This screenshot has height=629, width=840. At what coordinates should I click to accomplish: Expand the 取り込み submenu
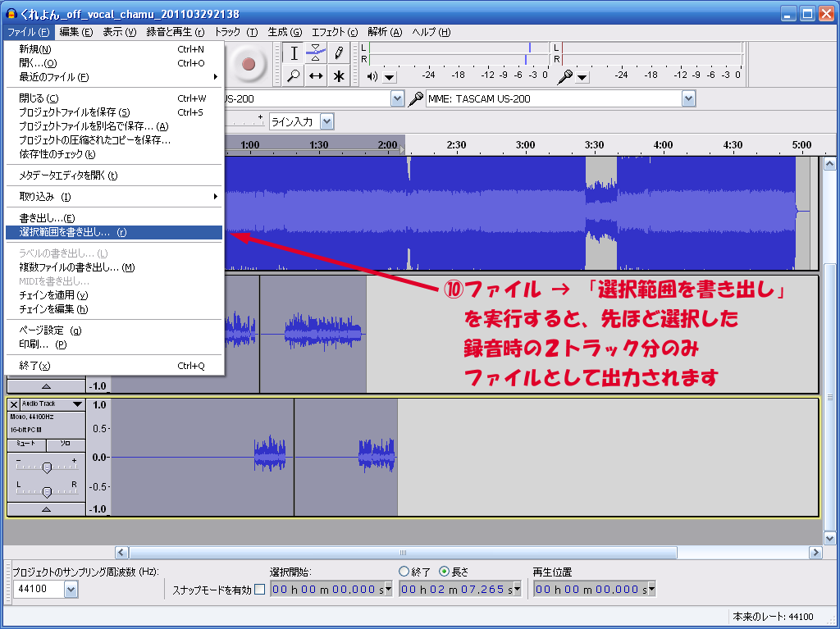pos(113,197)
